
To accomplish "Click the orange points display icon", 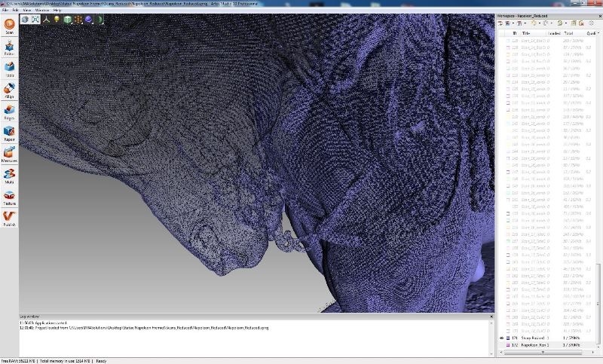I will tap(78, 20).
